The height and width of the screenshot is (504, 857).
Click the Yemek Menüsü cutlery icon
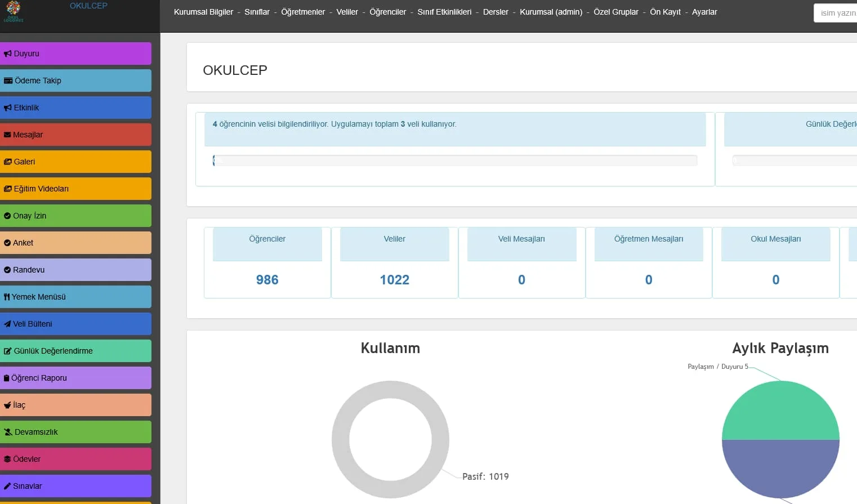point(7,297)
